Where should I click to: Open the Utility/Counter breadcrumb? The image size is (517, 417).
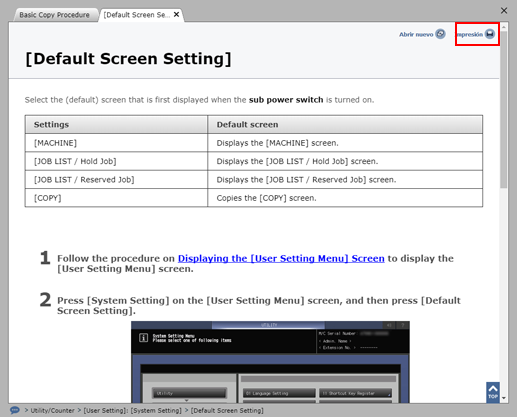click(x=52, y=410)
